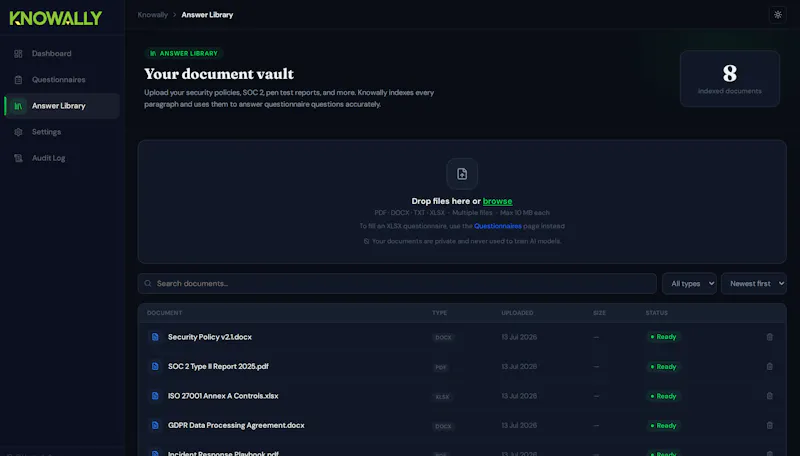
Task: Click the Questionnaires clipboard icon
Action: [18, 80]
